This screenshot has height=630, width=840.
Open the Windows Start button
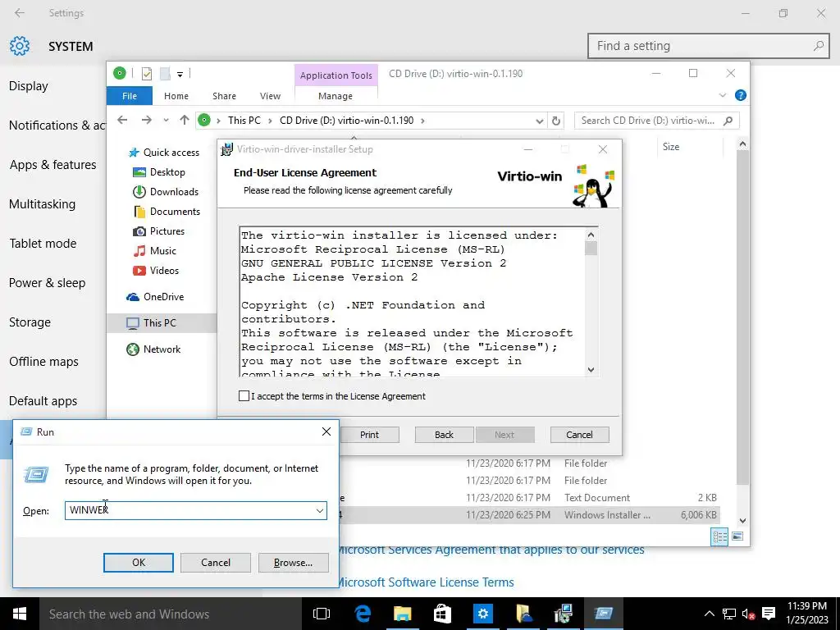tap(20, 614)
